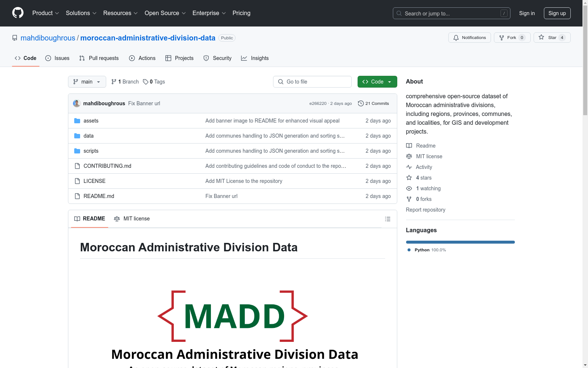
Task: Click the 0 Tags link
Action: click(154, 82)
